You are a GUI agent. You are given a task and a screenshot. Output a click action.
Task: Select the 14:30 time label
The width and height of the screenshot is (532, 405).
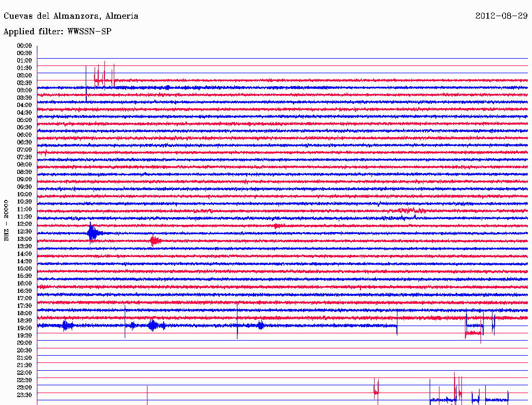(x=24, y=262)
